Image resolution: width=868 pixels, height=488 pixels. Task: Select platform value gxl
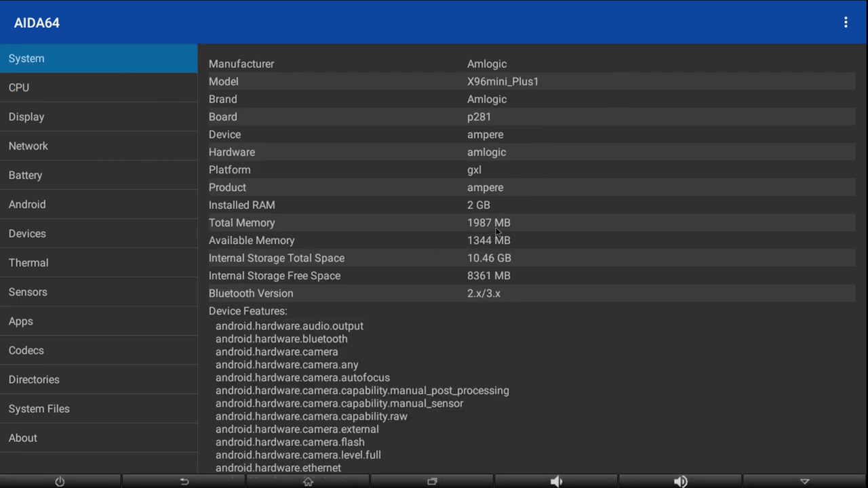pyautogui.click(x=474, y=169)
